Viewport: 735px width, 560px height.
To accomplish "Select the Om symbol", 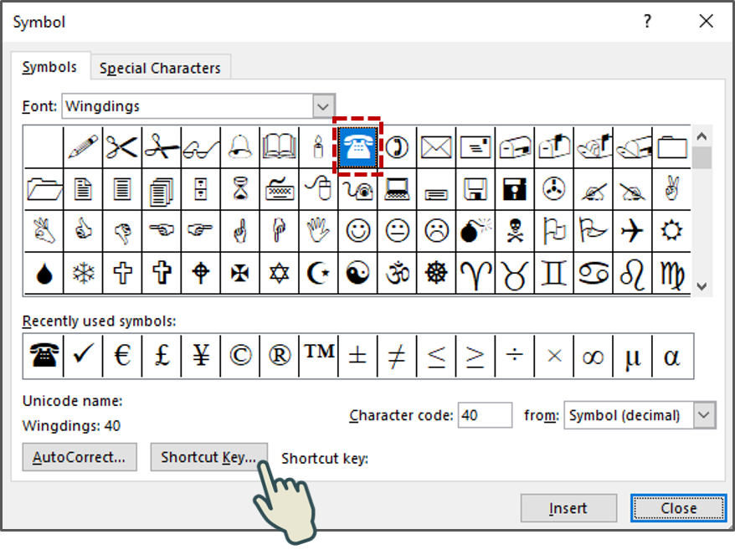I will 397,273.
